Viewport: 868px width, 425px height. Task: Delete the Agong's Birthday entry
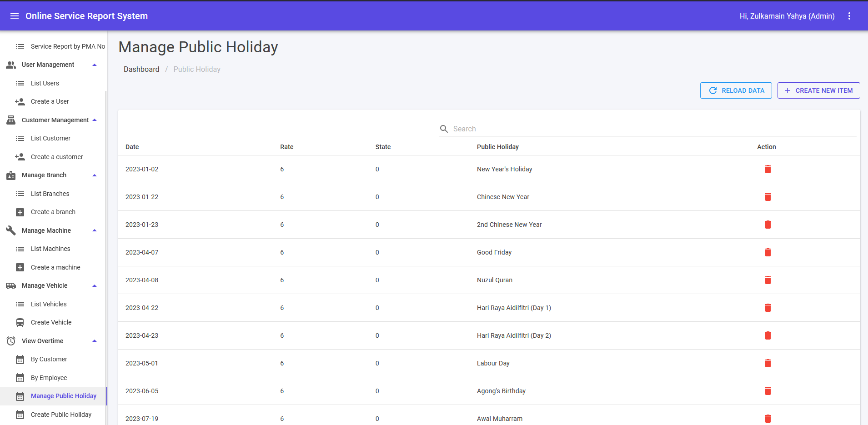(x=768, y=391)
